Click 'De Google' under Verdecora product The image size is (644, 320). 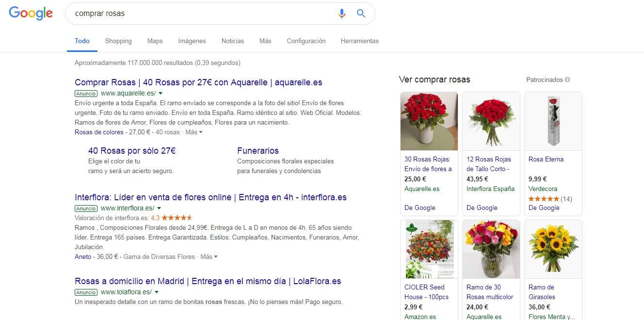pos(544,208)
